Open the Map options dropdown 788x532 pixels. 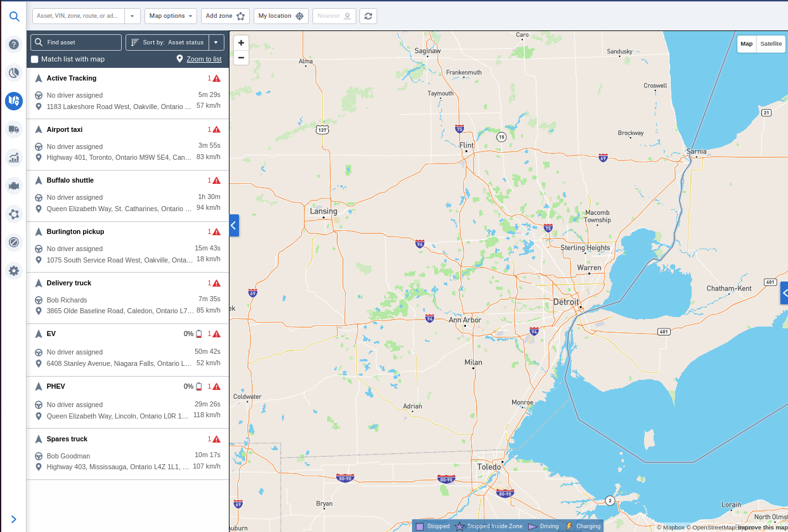[x=171, y=16]
